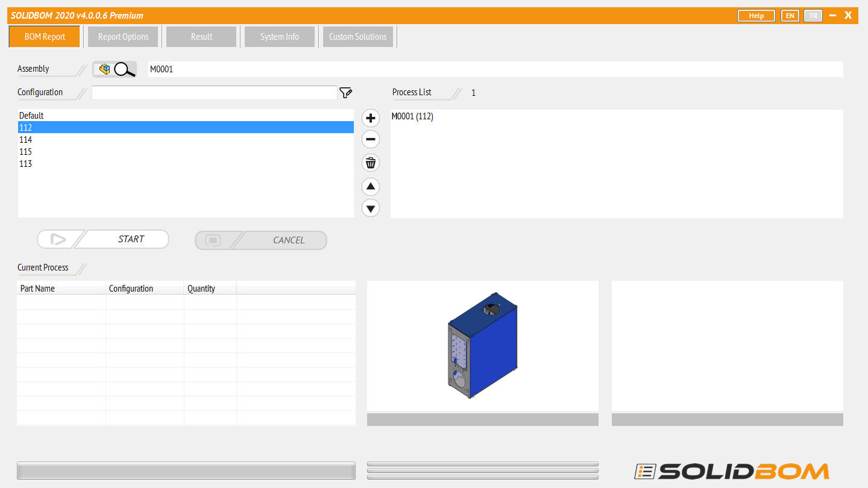
Task: Select configuration 113 in the list
Action: (x=186, y=164)
